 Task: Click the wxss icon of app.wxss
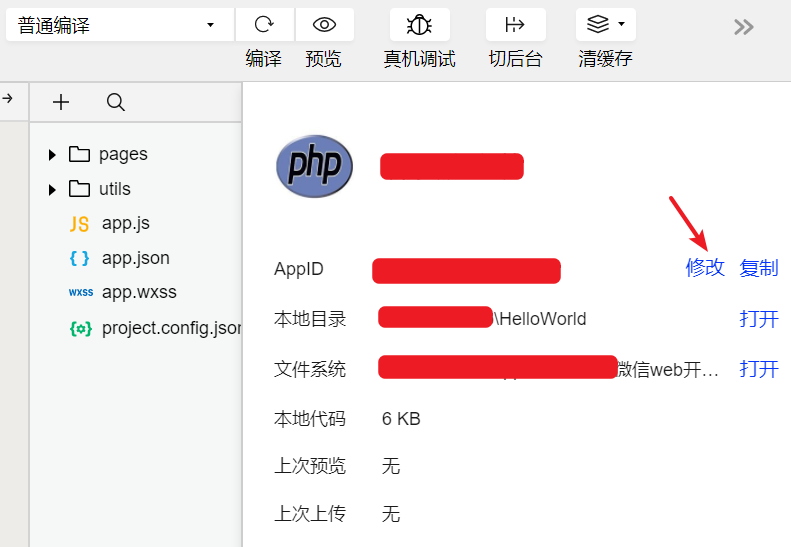81,293
